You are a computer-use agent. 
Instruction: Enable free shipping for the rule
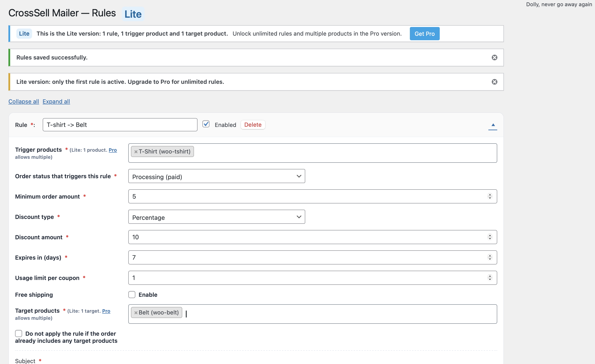point(132,295)
